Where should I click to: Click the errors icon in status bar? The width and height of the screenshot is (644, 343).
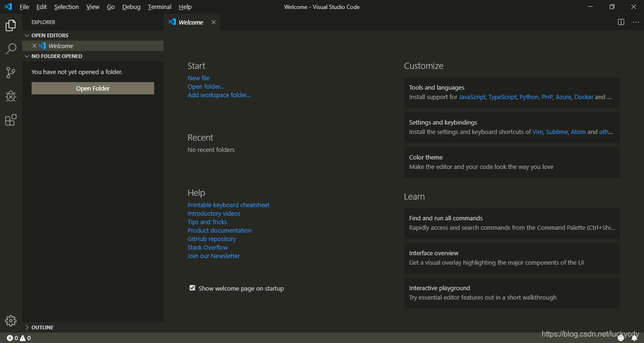point(9,338)
